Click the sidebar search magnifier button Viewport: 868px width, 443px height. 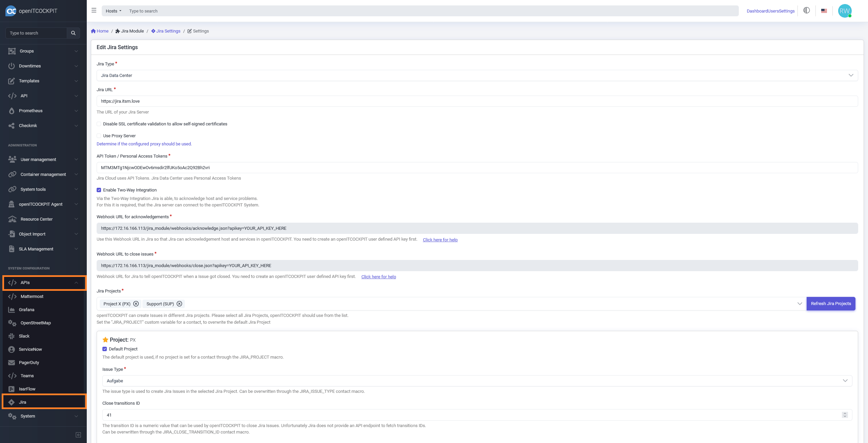pos(73,33)
